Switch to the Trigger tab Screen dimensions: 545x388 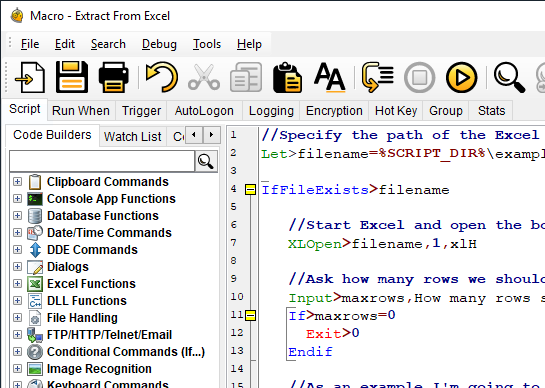[141, 111]
